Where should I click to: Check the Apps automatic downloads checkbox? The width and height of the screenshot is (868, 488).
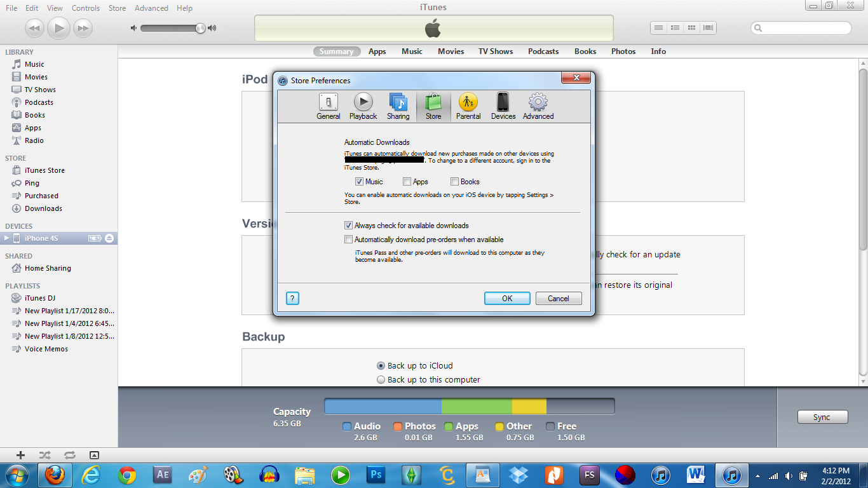[x=407, y=182]
